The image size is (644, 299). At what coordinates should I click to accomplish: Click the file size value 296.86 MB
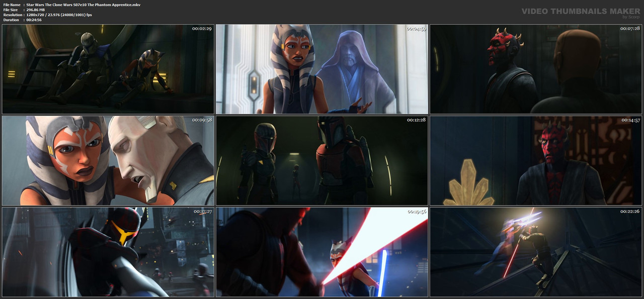click(x=37, y=10)
